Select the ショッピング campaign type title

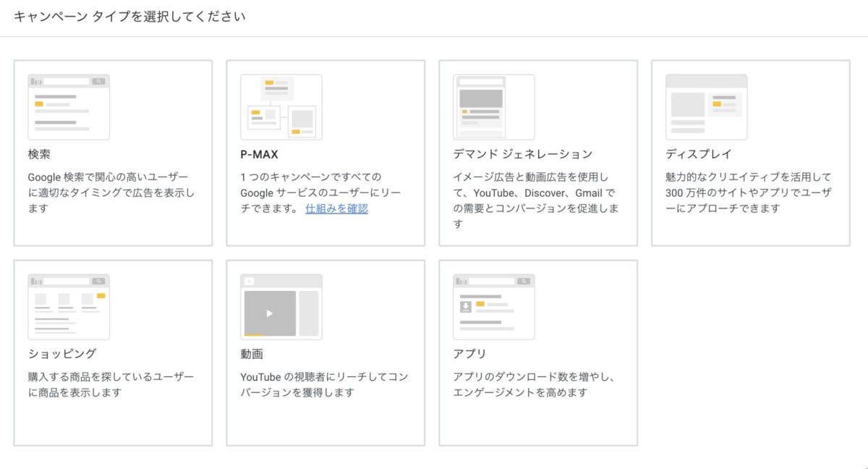pyautogui.click(x=62, y=354)
